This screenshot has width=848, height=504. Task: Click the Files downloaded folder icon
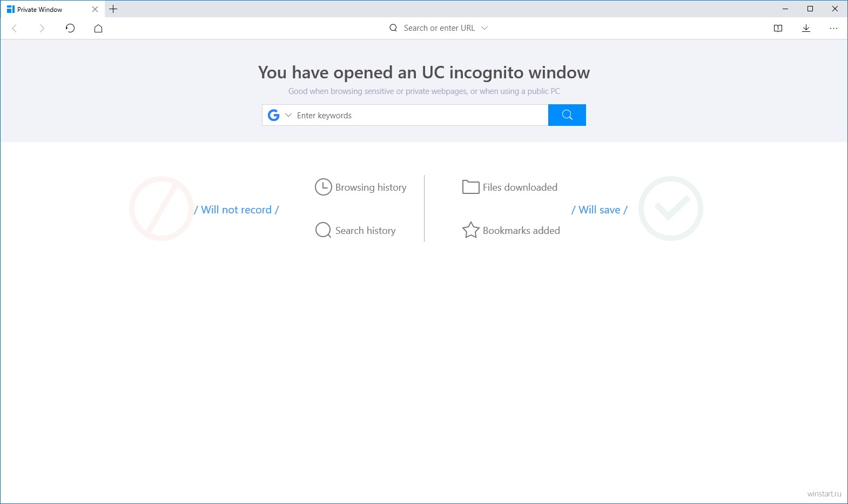click(470, 187)
